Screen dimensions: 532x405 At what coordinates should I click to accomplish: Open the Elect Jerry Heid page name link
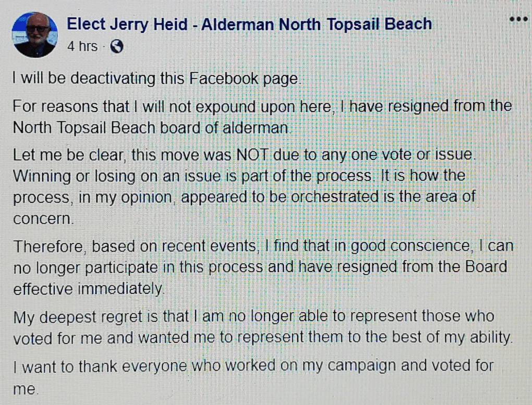(249, 24)
